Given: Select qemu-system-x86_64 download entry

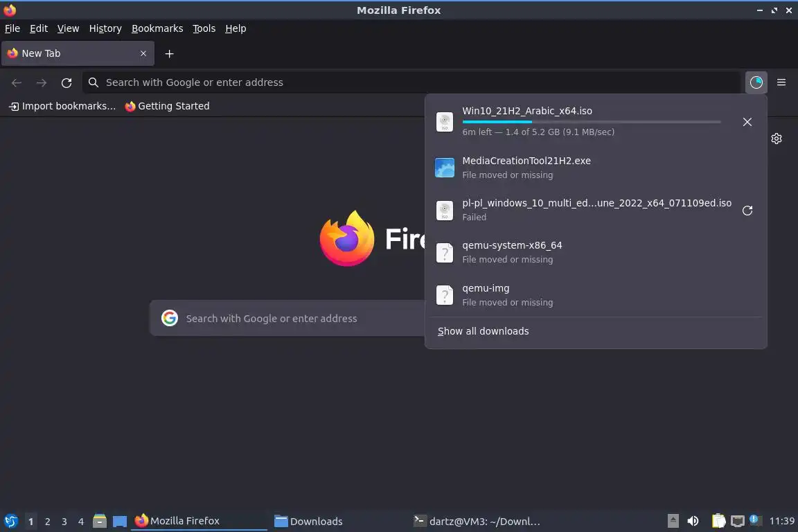Looking at the screenshot, I should (596, 252).
